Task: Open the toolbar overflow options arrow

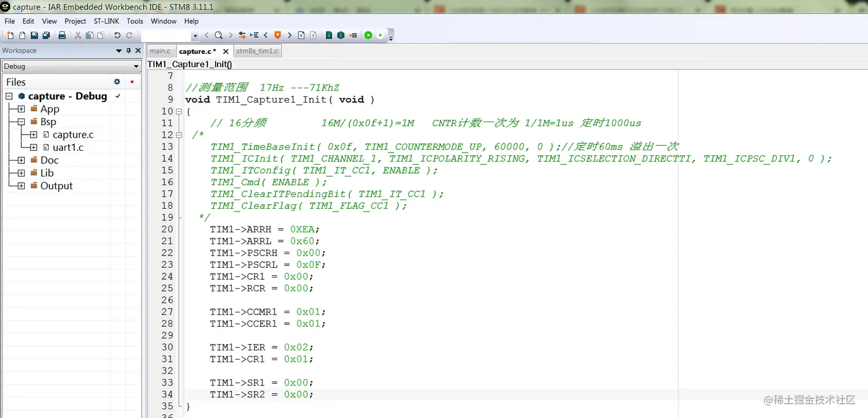Action: 391,39
